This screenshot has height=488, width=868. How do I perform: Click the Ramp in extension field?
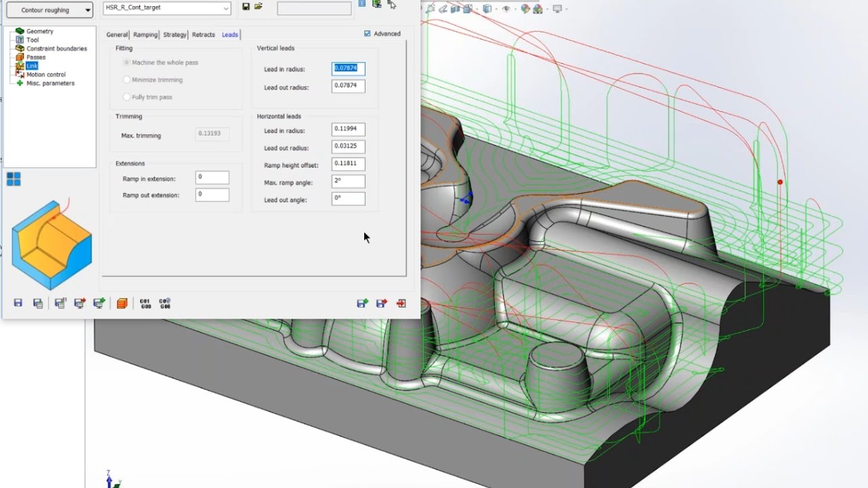click(x=212, y=178)
